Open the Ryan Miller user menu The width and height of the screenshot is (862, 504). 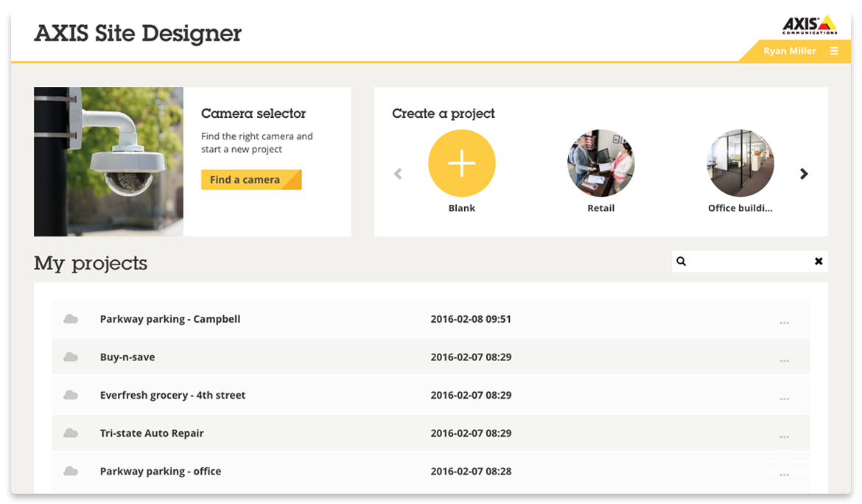coord(789,51)
